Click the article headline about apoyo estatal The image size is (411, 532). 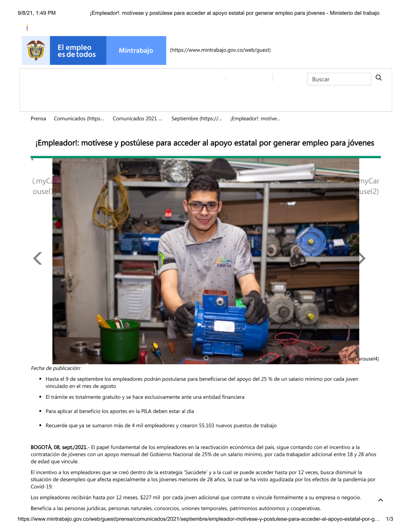tap(205, 143)
